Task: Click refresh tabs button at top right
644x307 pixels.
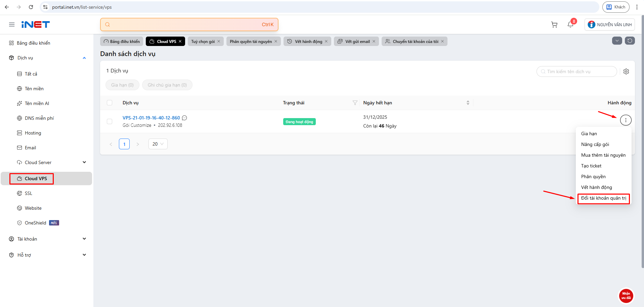Action: point(630,41)
